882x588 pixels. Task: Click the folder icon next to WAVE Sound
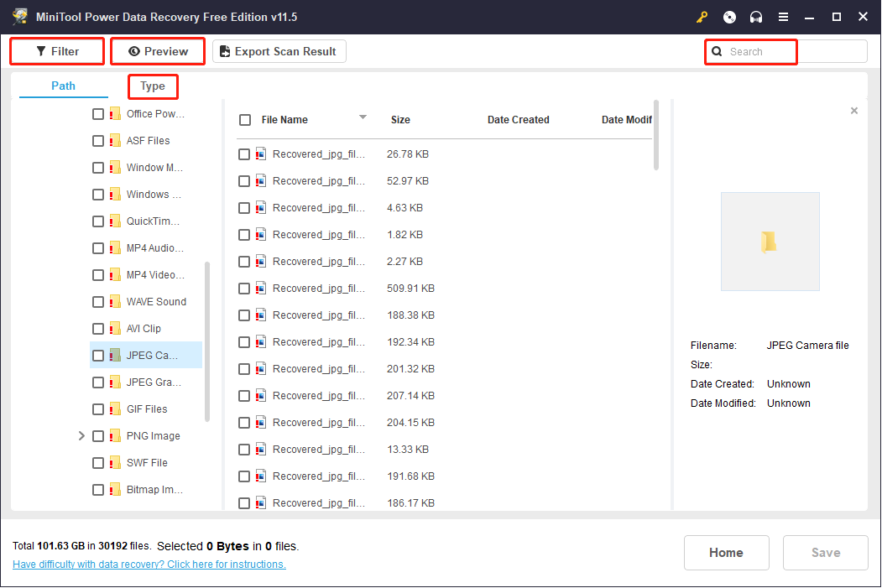coord(115,302)
